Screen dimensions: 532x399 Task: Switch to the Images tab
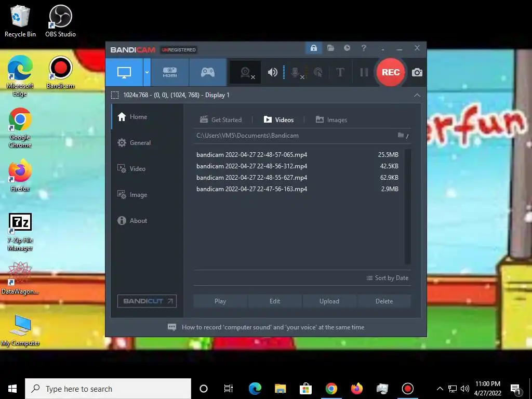point(331,120)
